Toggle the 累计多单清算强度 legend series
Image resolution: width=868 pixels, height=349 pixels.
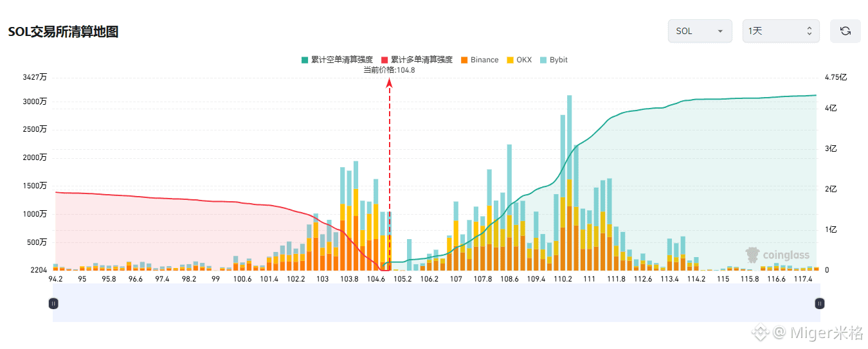pyautogui.click(x=417, y=60)
